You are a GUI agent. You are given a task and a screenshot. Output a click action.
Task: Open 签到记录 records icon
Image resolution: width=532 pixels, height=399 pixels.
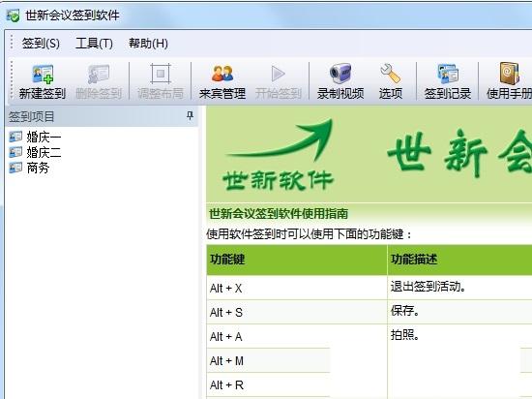(x=448, y=74)
